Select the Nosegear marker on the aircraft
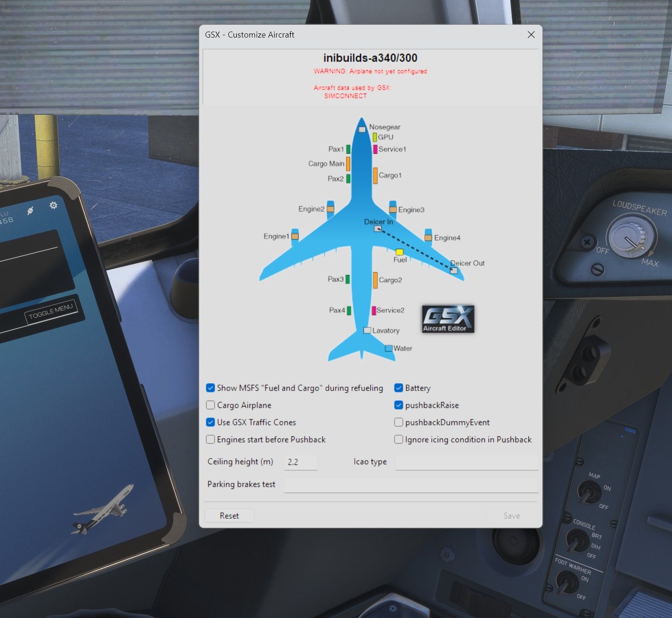 point(362,130)
